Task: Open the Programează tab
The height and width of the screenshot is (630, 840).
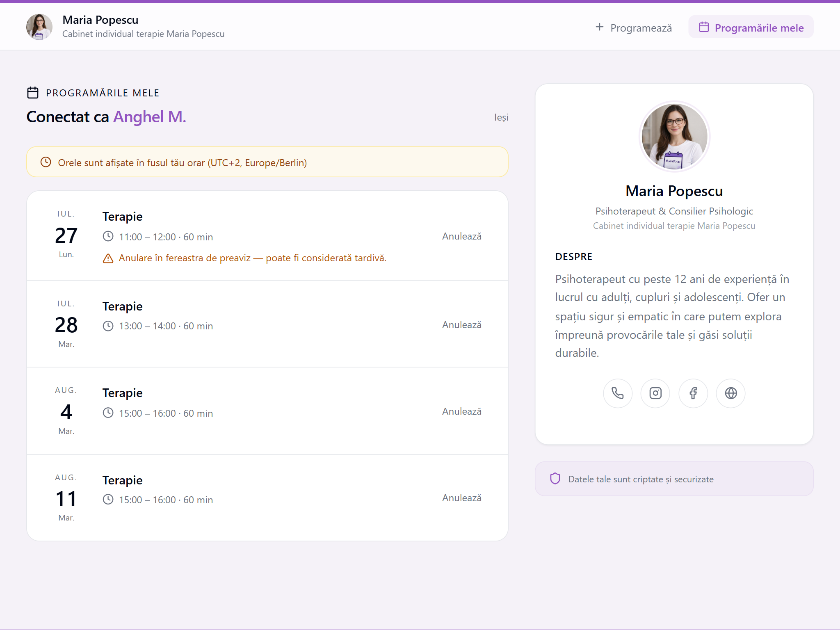Action: [634, 27]
